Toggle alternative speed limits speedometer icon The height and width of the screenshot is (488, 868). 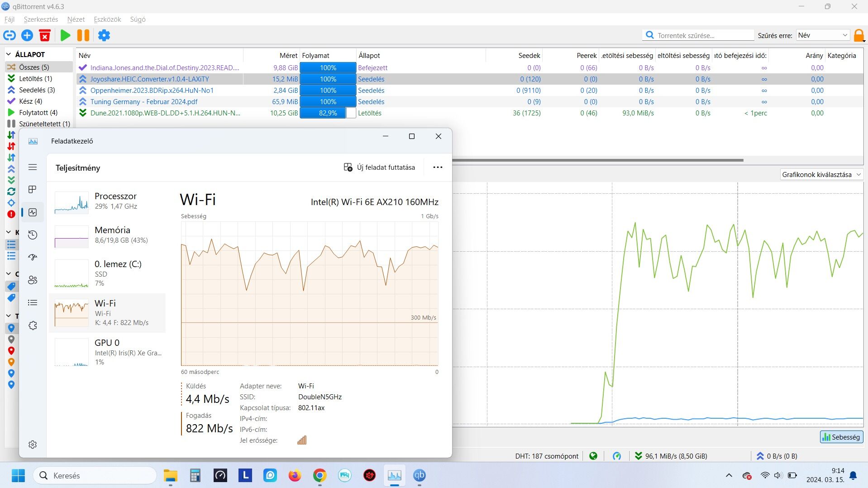pyautogui.click(x=616, y=456)
